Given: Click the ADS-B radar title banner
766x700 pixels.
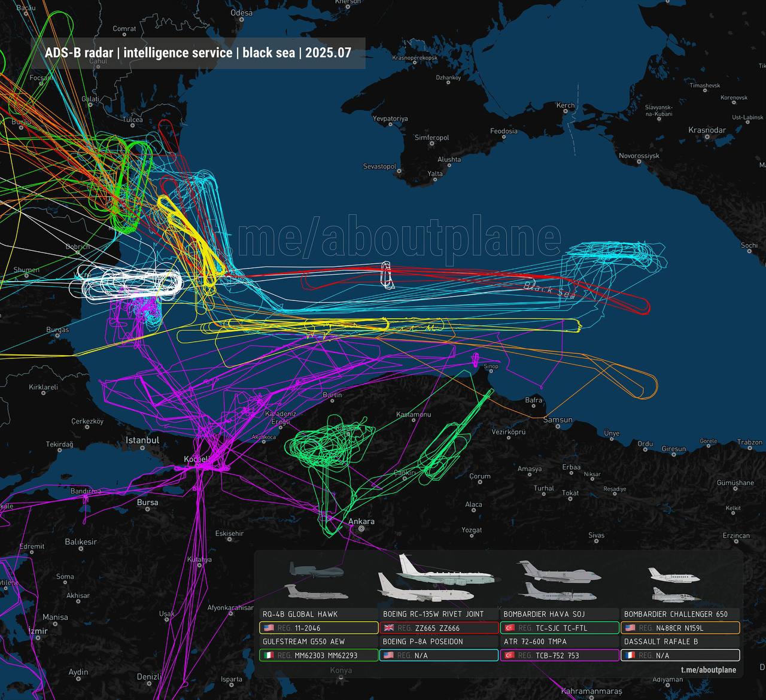Looking at the screenshot, I should [x=197, y=53].
